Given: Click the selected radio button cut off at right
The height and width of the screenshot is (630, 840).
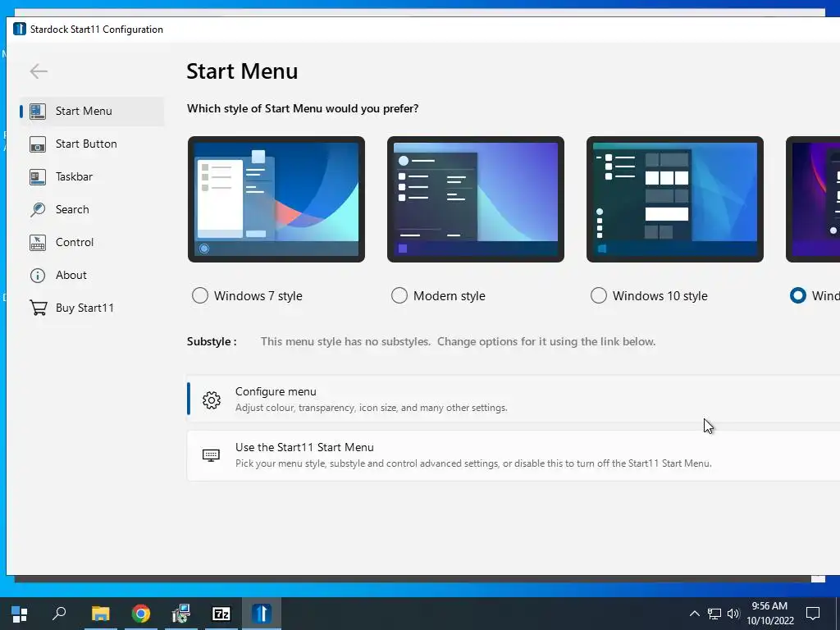Looking at the screenshot, I should tap(797, 295).
